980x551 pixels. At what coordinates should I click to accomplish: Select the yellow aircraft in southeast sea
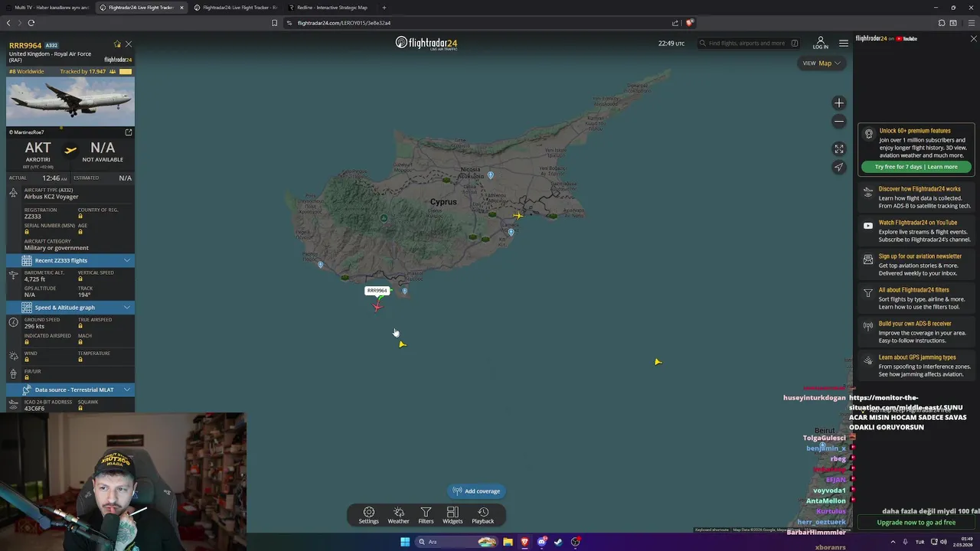tap(658, 362)
